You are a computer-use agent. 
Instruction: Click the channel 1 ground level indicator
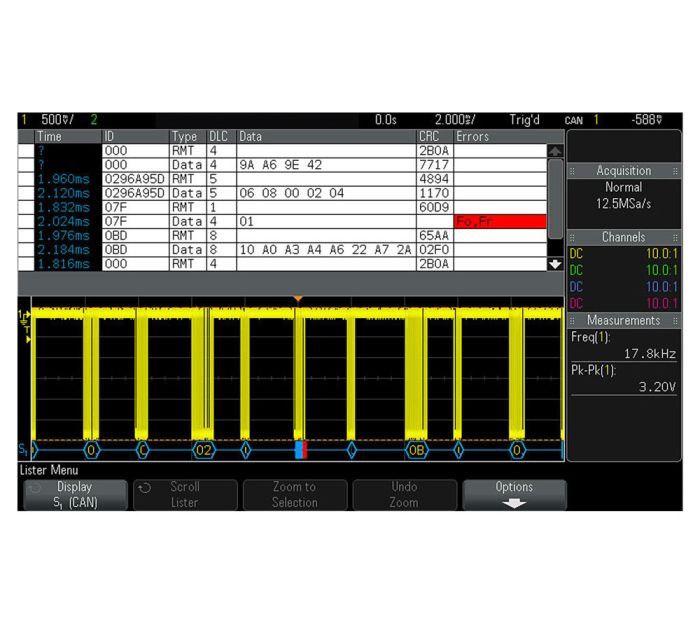(x=24, y=316)
